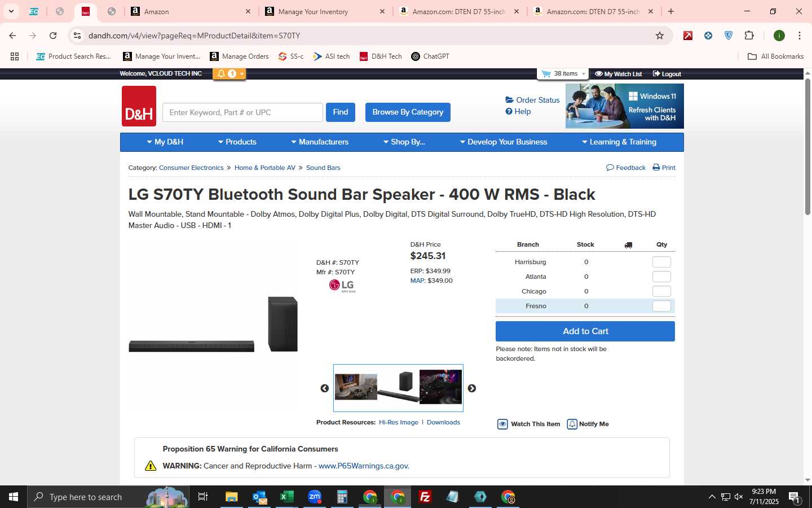Open Home & Portable AV breadcrumb
This screenshot has width=812, height=508.
coord(265,168)
